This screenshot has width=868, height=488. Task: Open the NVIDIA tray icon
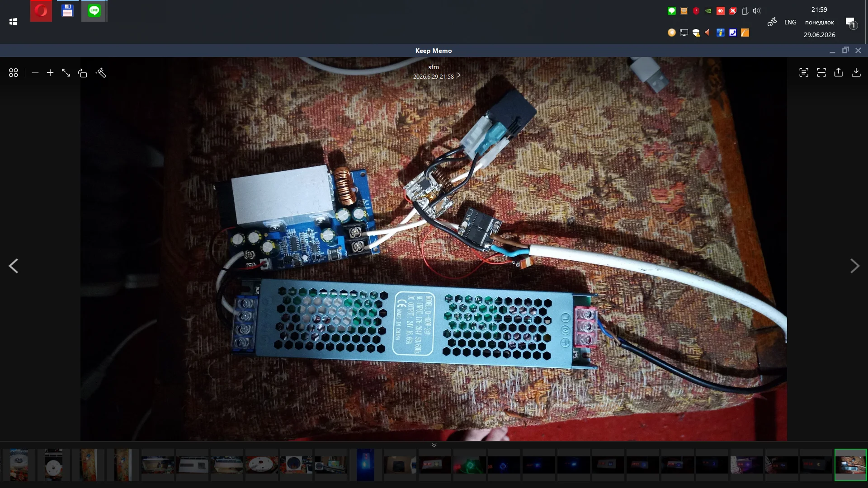click(708, 11)
